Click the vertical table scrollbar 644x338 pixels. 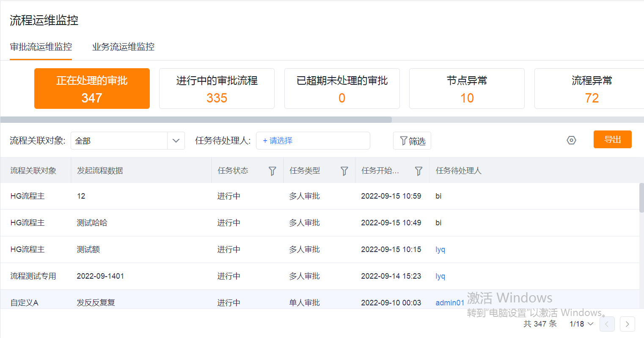pos(641,197)
